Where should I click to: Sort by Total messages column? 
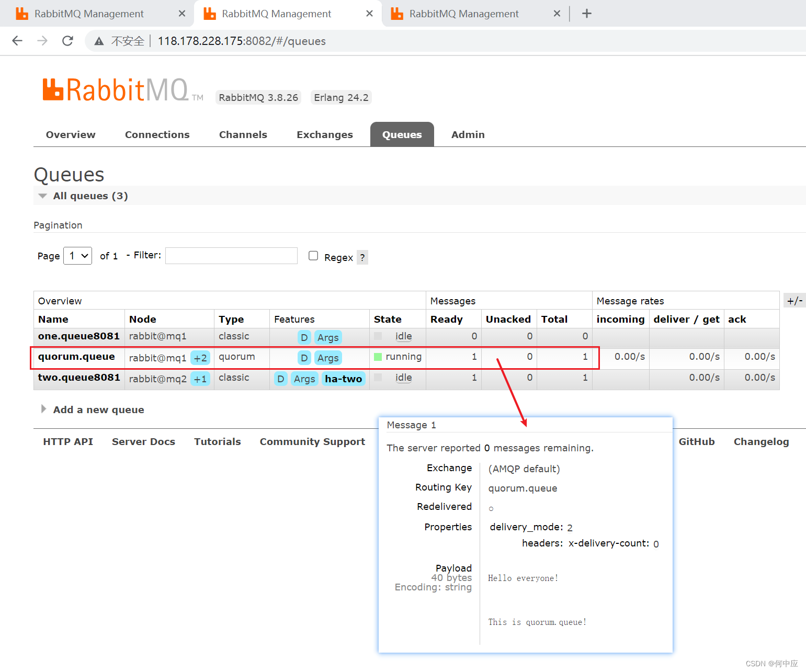pyautogui.click(x=554, y=319)
